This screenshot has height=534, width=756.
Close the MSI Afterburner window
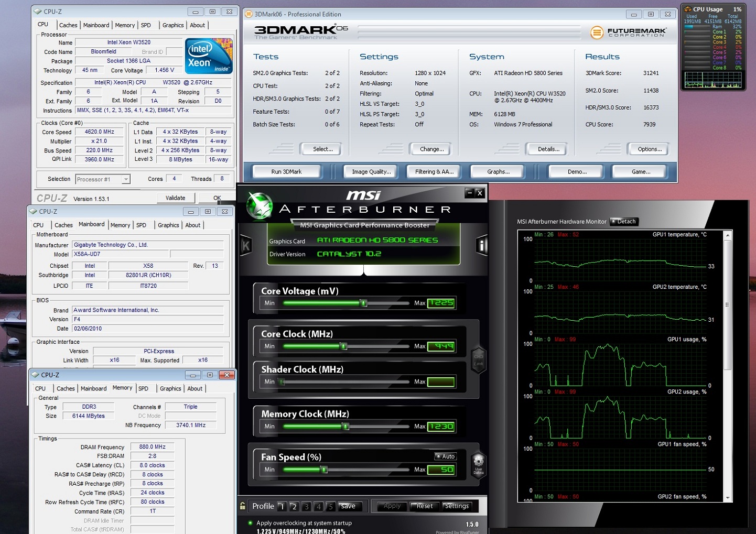(479, 193)
